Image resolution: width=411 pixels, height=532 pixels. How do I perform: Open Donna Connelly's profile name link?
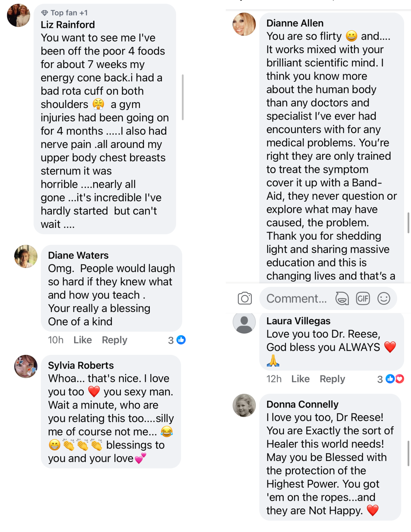[302, 404]
